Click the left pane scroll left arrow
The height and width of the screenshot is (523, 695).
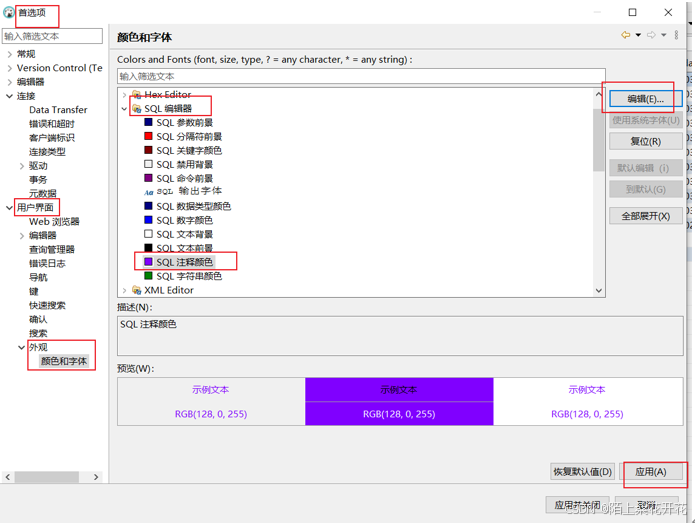pos(8,477)
